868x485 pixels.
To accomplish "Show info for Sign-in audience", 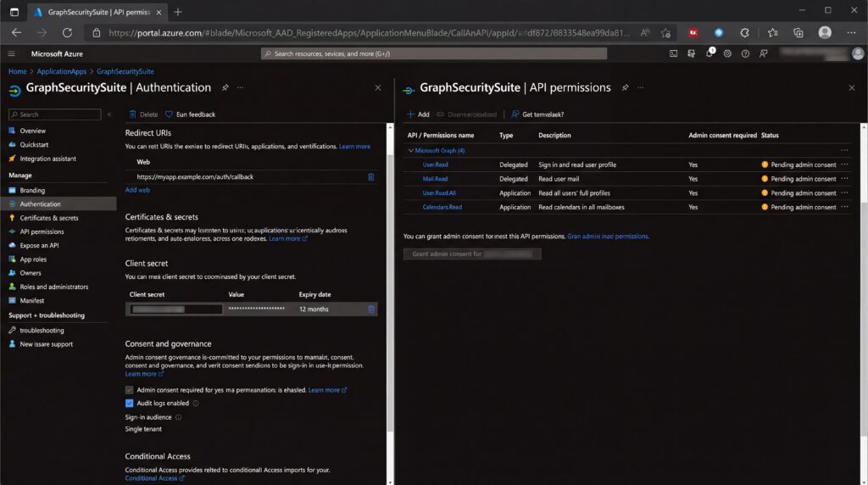I will click(x=178, y=417).
